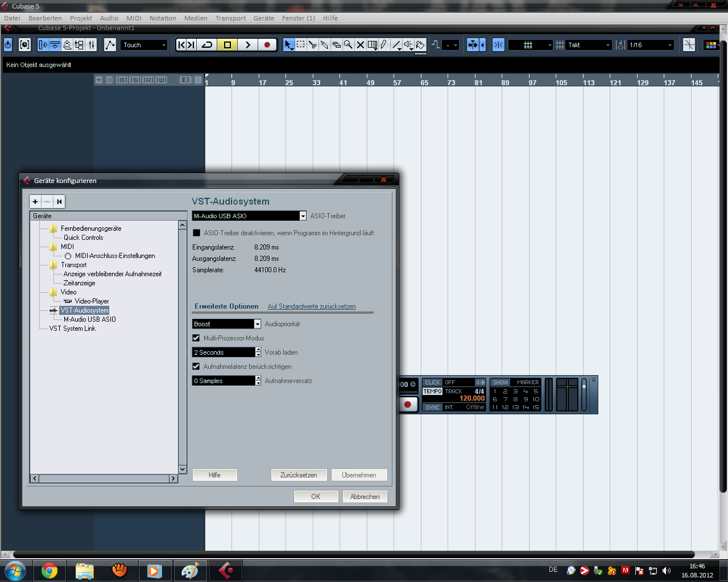Open the Pool window from the toolbar
This screenshot has width=728, height=582.
(79, 44)
